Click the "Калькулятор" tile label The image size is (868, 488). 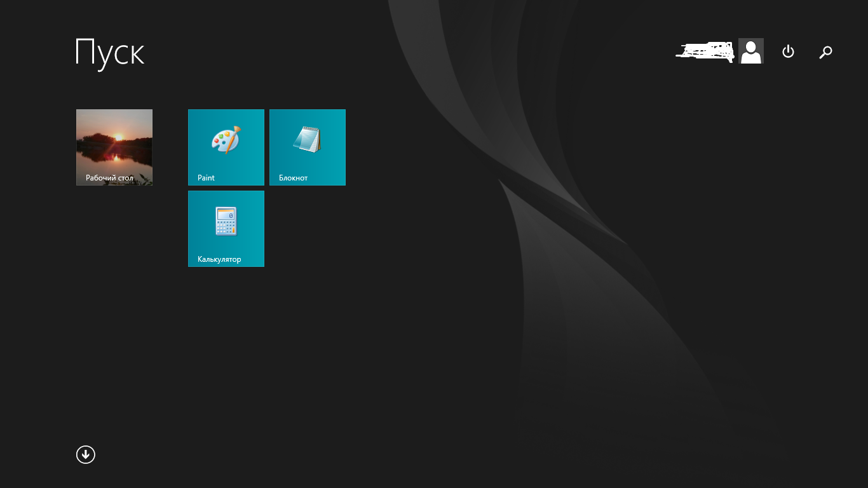click(219, 259)
